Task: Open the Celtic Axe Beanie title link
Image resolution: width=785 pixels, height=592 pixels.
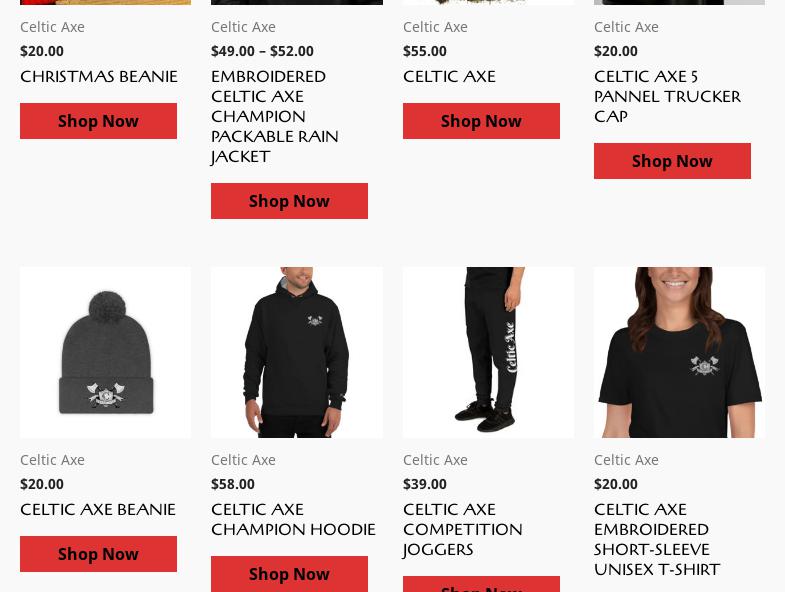Action: tap(98, 509)
